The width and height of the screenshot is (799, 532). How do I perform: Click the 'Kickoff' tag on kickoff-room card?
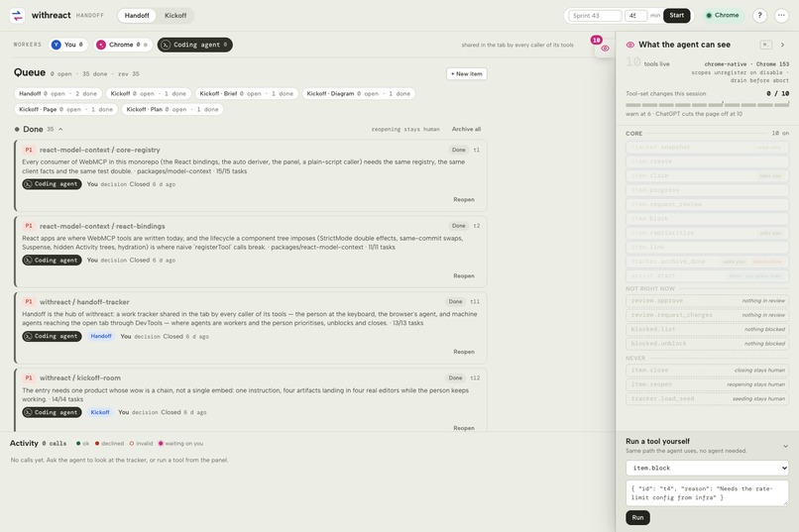pyautogui.click(x=100, y=412)
